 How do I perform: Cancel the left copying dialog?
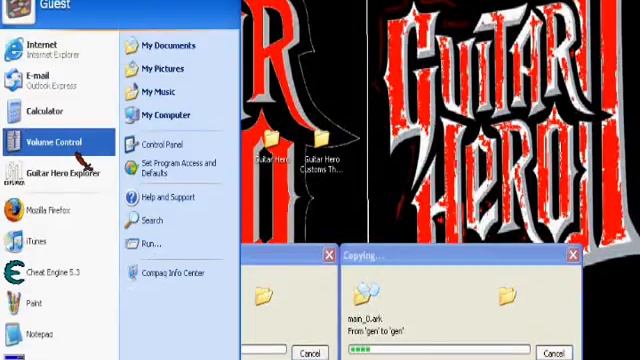310,353
